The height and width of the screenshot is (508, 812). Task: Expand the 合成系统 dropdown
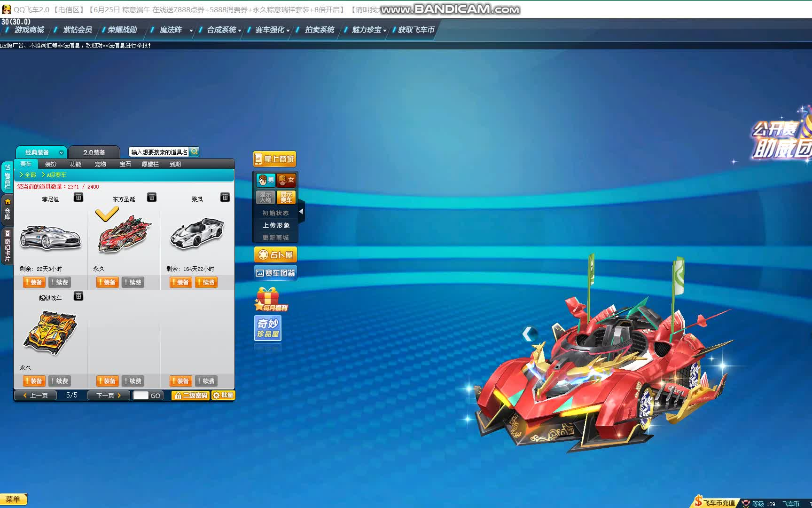(x=240, y=31)
